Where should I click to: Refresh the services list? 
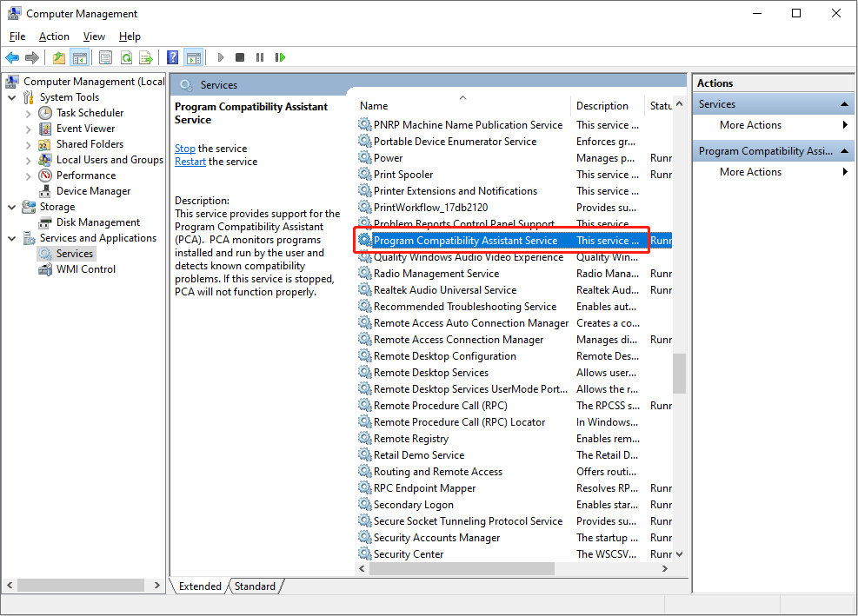click(127, 57)
